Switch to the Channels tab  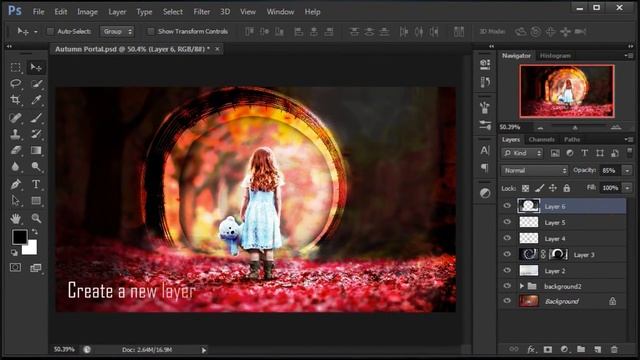[541, 140]
